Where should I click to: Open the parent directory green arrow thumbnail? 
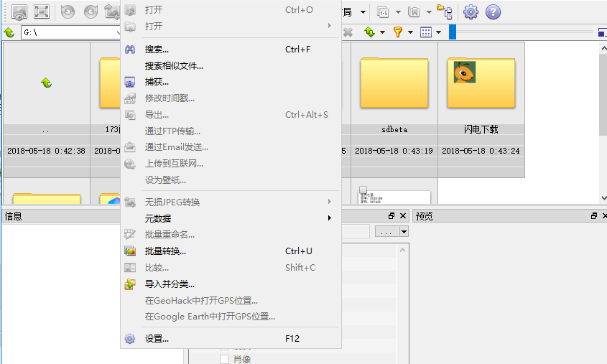47,83
